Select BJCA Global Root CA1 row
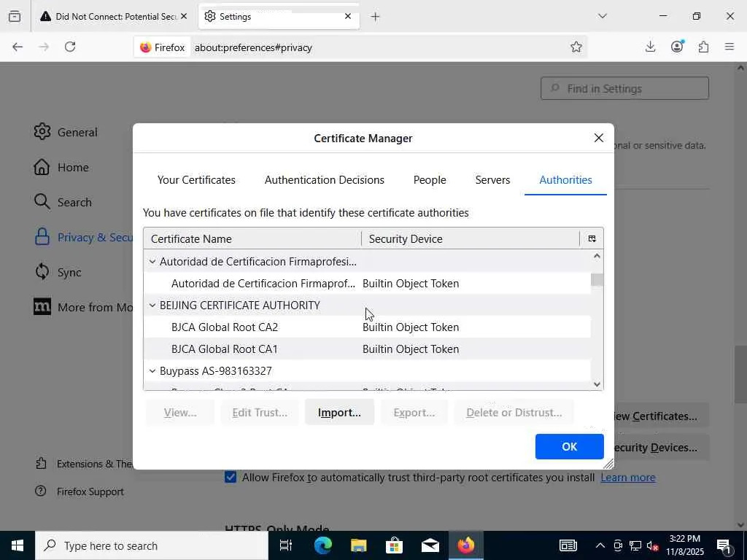The image size is (747, 560). click(x=367, y=349)
